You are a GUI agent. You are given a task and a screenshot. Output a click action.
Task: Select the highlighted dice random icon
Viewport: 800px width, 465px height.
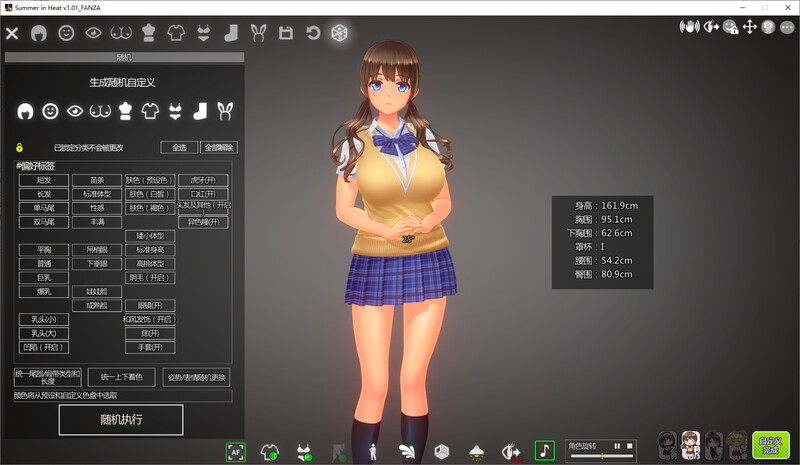339,33
